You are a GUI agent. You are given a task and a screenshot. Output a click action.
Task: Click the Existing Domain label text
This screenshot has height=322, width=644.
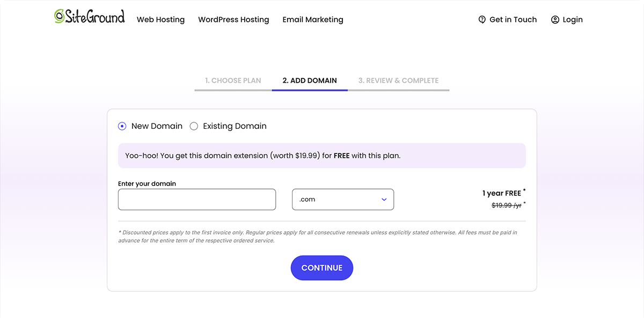[x=235, y=126]
